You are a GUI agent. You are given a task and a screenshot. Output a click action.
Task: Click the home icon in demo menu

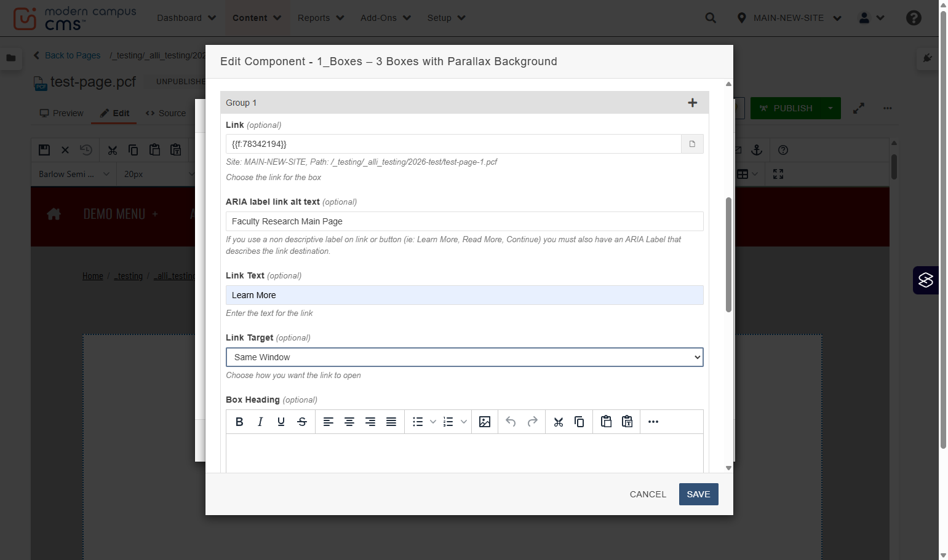(54, 214)
